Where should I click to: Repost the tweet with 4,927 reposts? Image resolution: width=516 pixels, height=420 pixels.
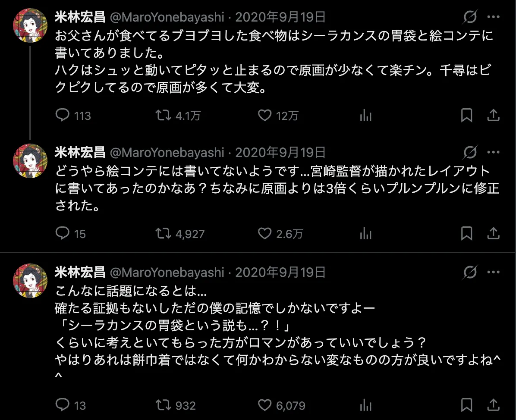tap(164, 233)
